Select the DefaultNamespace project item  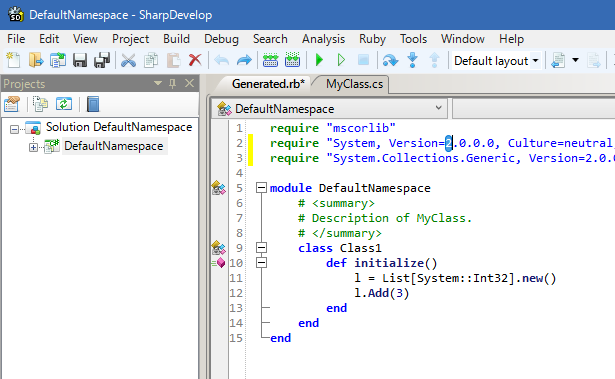114,146
